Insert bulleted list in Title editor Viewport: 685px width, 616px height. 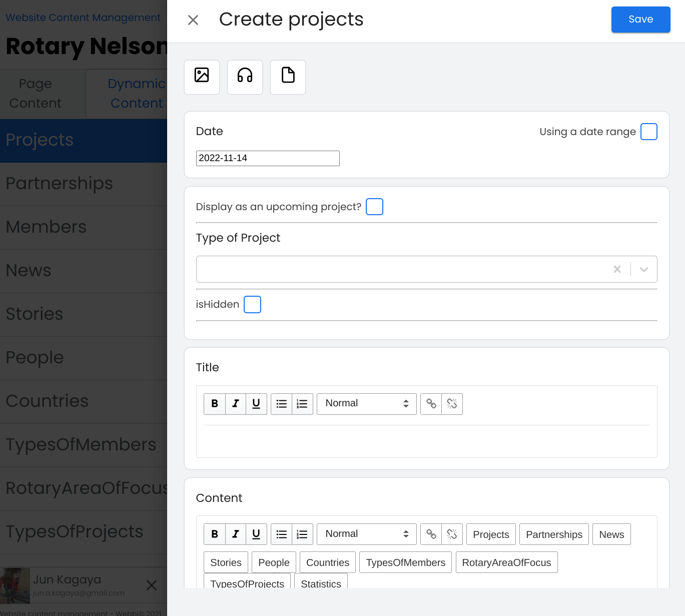click(282, 404)
